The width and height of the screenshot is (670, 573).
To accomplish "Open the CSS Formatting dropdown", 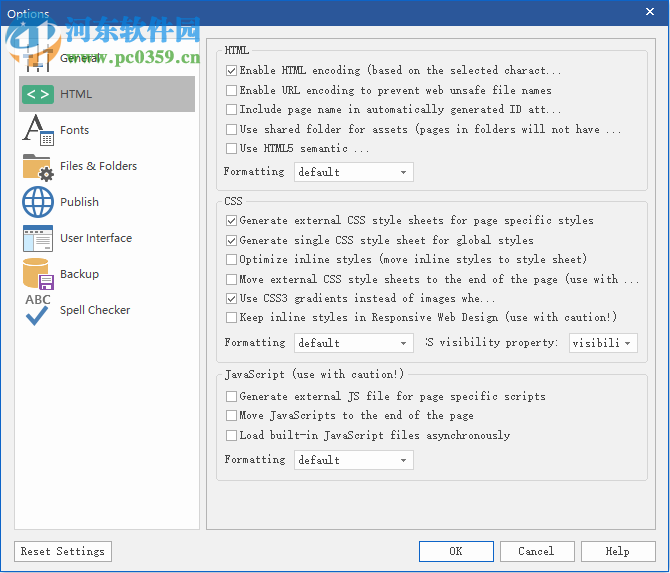I will pyautogui.click(x=353, y=343).
